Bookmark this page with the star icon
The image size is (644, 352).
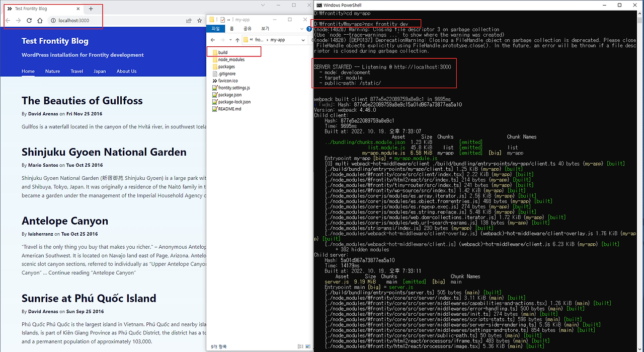tap(200, 21)
